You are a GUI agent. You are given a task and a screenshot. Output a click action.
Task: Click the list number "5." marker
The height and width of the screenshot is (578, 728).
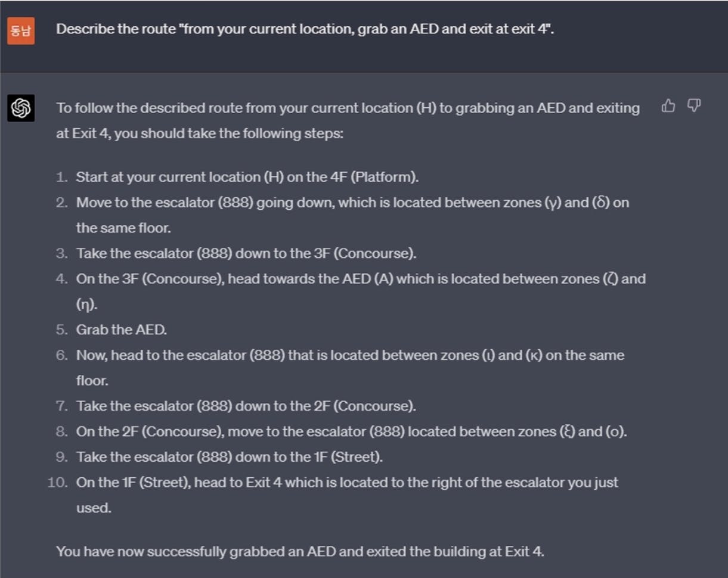(62, 330)
